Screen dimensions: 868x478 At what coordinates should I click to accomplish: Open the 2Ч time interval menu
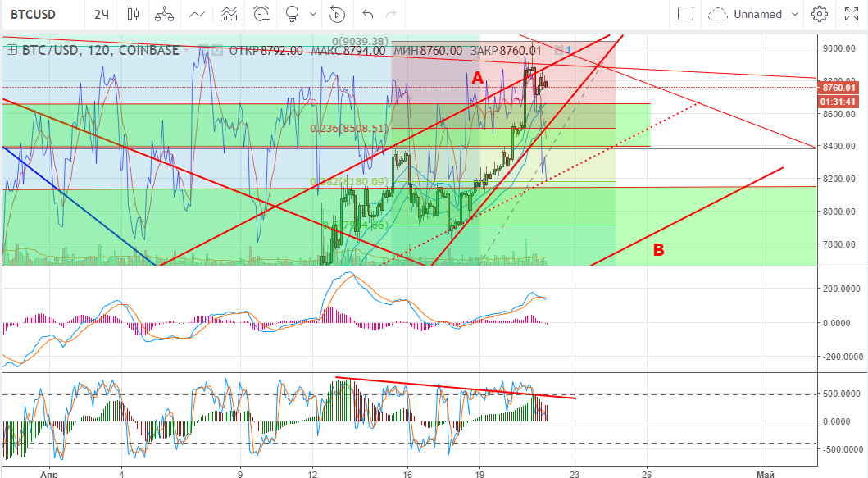coord(102,14)
